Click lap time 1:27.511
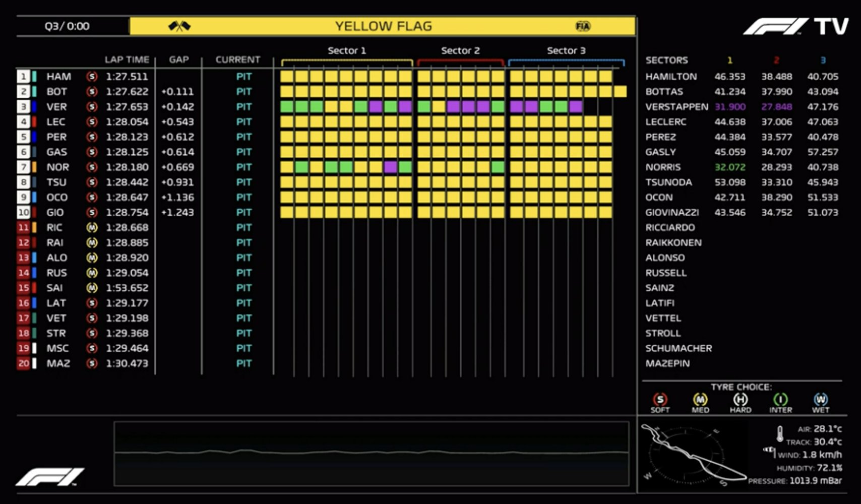Image resolution: width=861 pixels, height=504 pixels. point(127,77)
